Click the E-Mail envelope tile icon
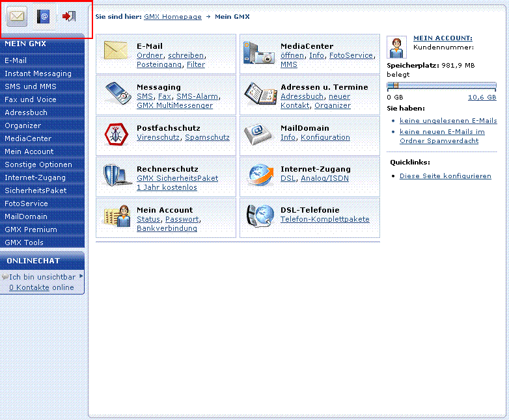509x420 pixels. [x=116, y=51]
